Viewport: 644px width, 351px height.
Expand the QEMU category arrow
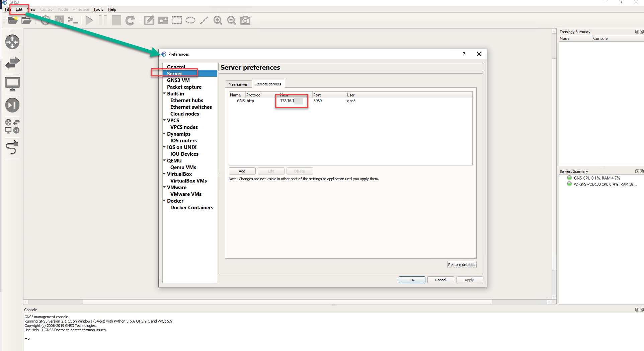pyautogui.click(x=164, y=160)
